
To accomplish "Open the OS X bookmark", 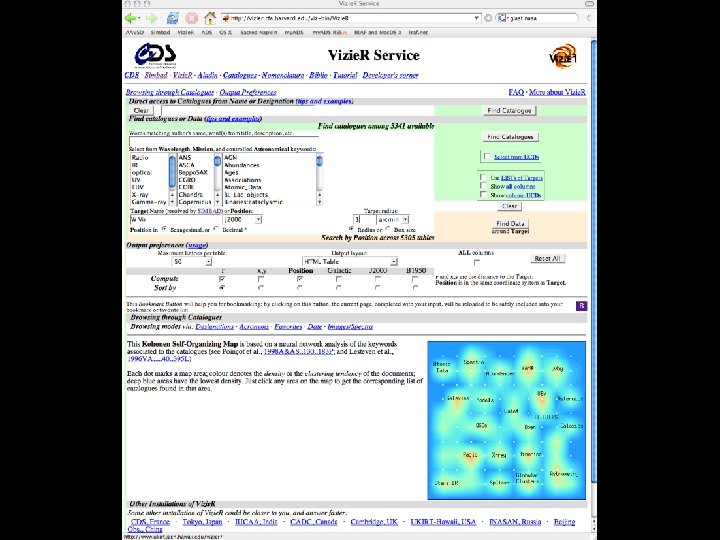I will point(225,33).
